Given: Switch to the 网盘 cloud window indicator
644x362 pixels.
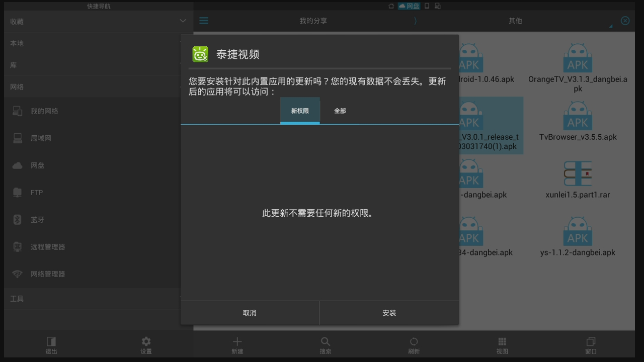Looking at the screenshot, I should (409, 6).
